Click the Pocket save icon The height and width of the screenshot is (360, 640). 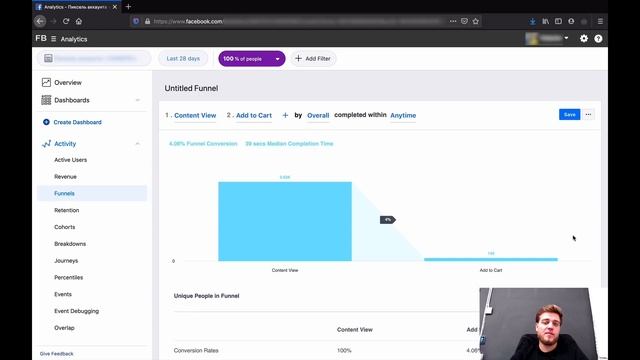(x=464, y=21)
